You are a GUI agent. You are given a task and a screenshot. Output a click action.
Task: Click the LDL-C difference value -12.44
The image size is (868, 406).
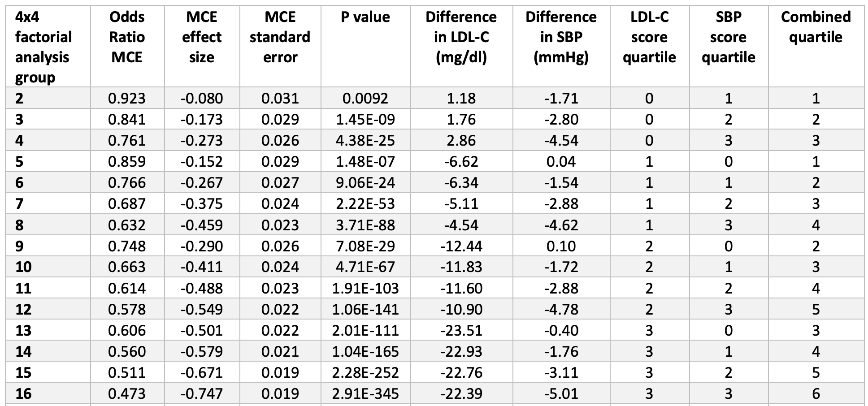[x=461, y=246]
